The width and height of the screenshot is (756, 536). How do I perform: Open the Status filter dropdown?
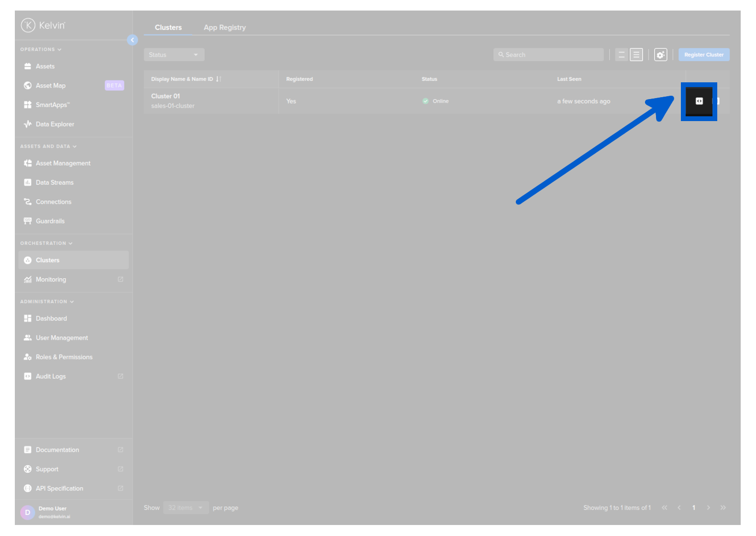[x=174, y=55]
